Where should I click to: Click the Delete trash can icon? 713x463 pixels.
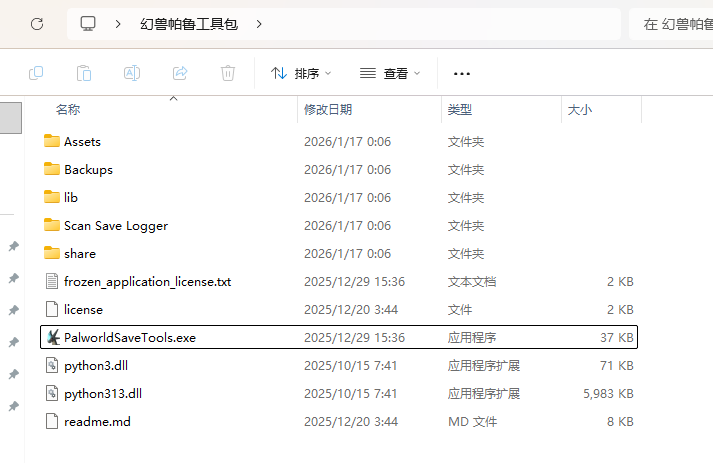pos(228,73)
